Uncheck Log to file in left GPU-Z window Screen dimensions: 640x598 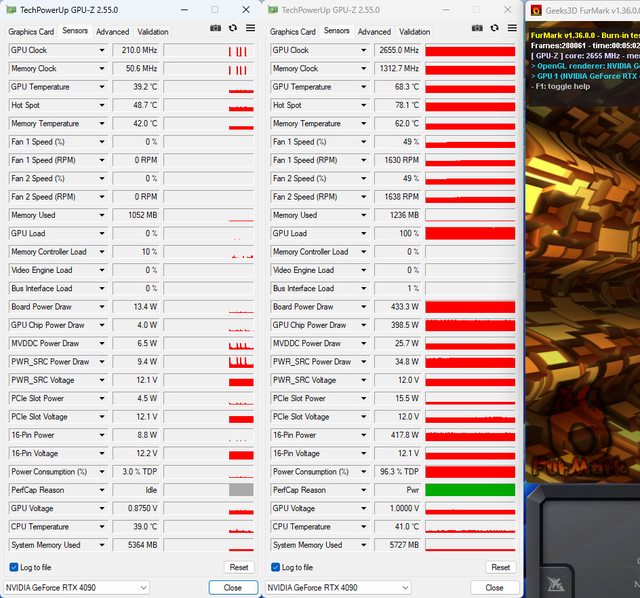point(14,567)
